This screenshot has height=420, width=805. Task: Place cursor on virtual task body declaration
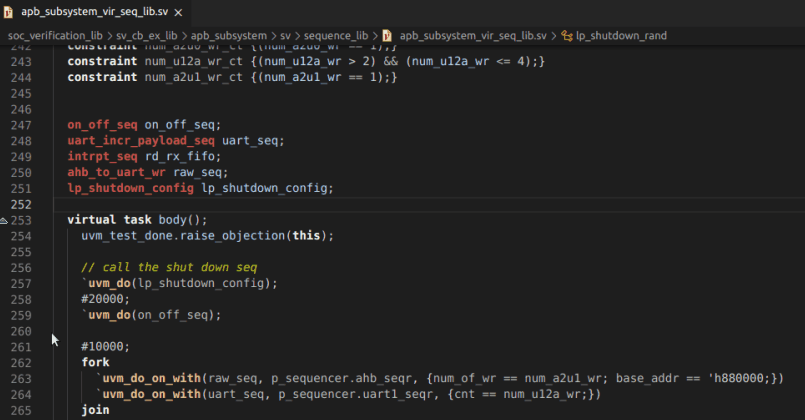(136, 220)
